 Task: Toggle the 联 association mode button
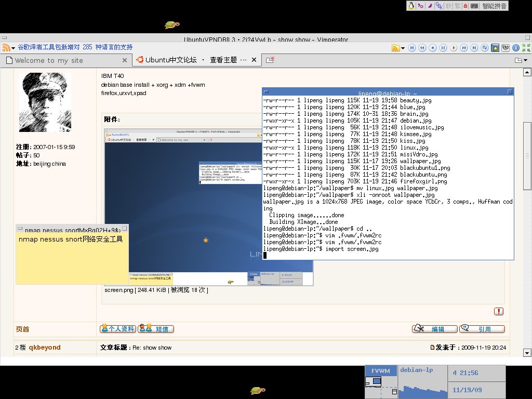tap(448, 6)
